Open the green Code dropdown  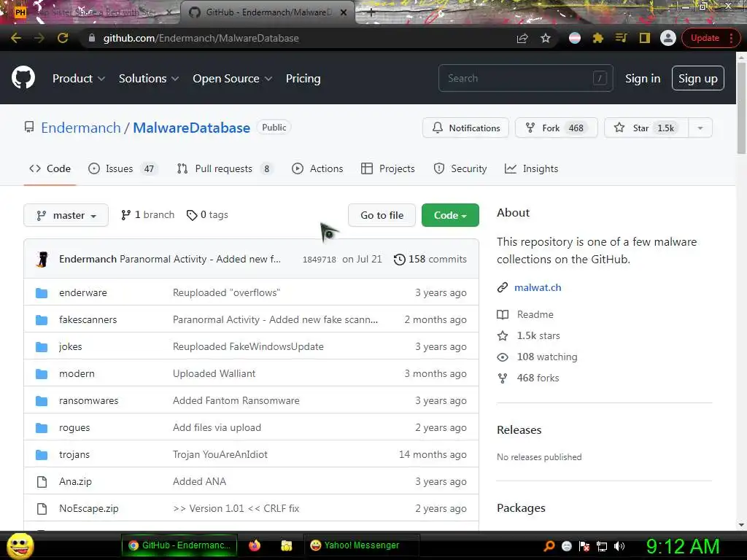click(x=450, y=215)
